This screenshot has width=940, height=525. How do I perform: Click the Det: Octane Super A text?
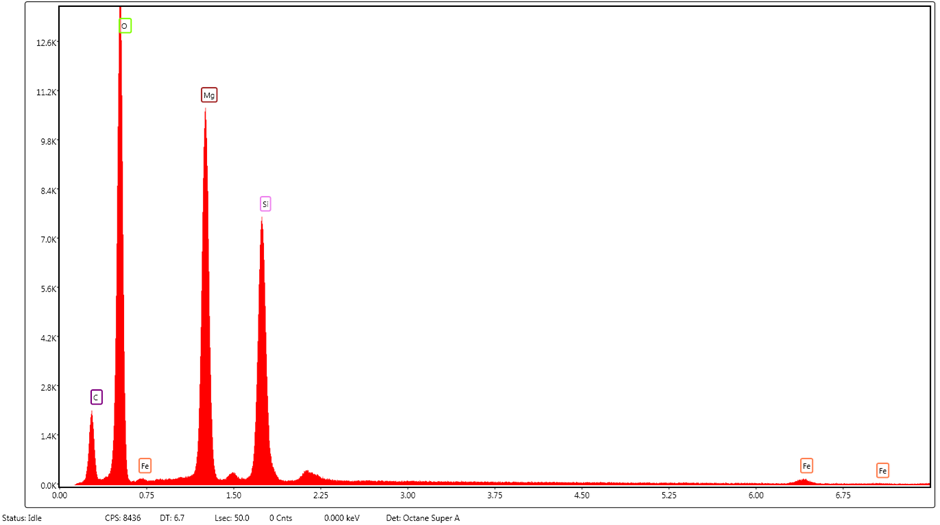click(x=422, y=518)
